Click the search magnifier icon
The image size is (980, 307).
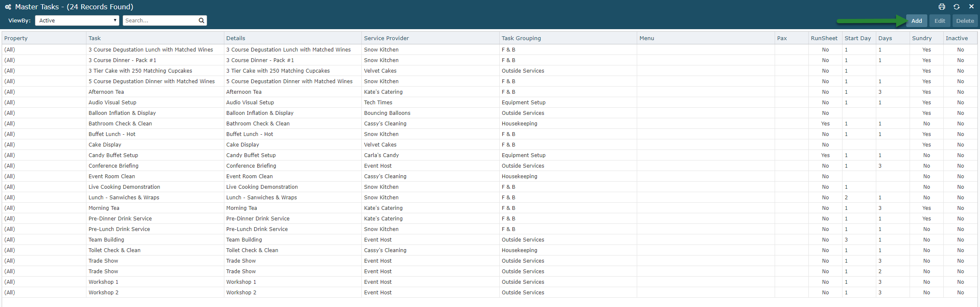[202, 20]
